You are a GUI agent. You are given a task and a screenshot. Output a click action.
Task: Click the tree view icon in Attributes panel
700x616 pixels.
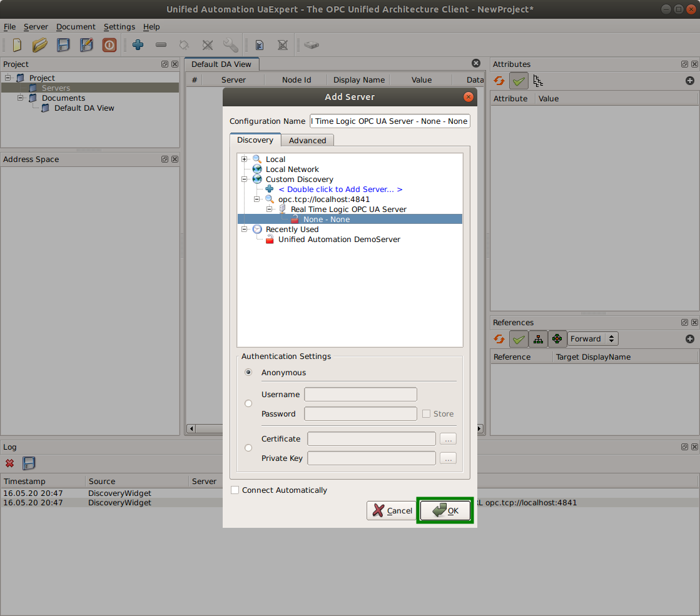pyautogui.click(x=538, y=81)
